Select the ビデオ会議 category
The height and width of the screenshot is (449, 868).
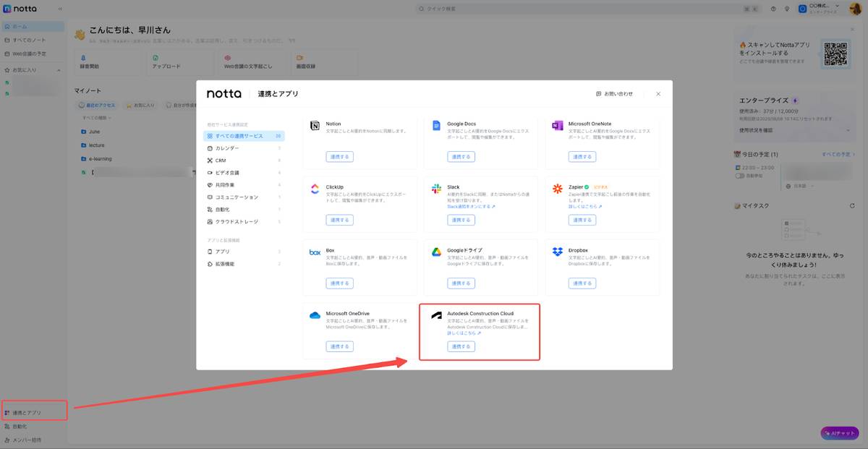[x=244, y=173]
